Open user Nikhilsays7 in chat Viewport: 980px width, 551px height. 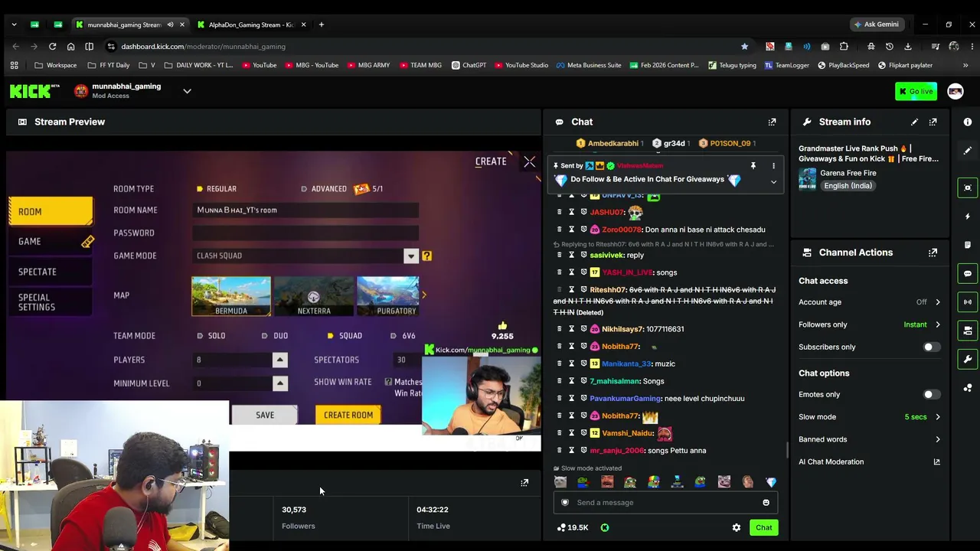click(x=622, y=329)
